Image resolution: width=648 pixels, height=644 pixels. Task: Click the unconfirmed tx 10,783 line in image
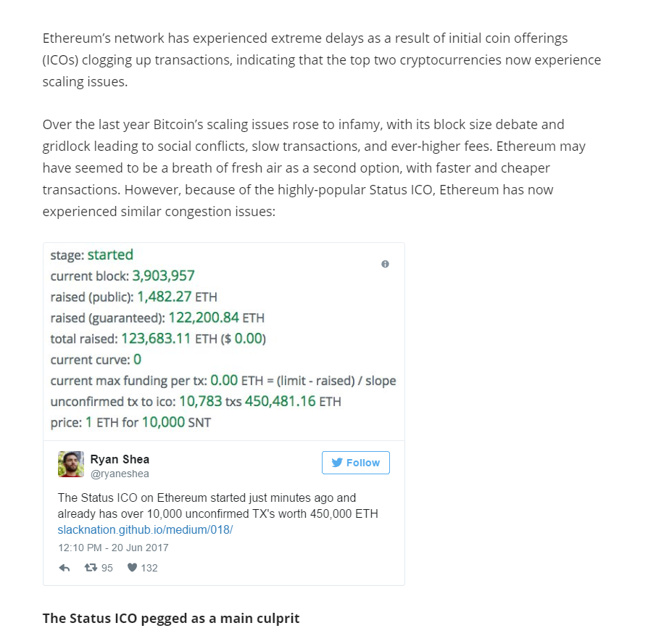pyautogui.click(x=196, y=401)
